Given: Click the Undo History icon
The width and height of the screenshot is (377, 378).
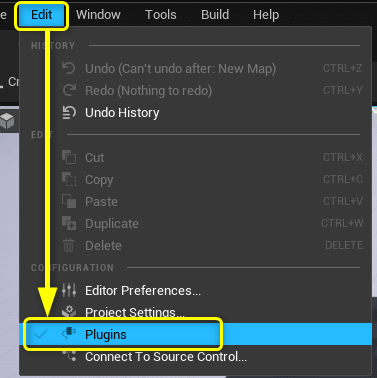Looking at the screenshot, I should pyautogui.click(x=69, y=112).
